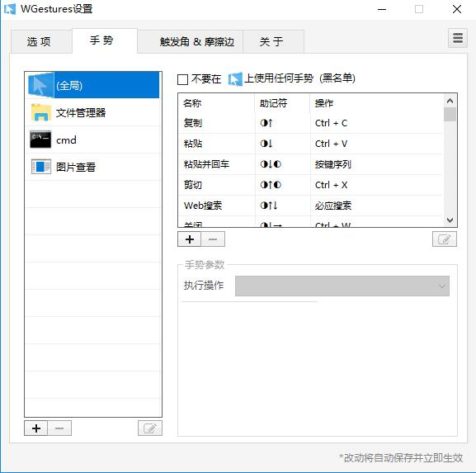Switch to the 选项 tab

click(41, 41)
